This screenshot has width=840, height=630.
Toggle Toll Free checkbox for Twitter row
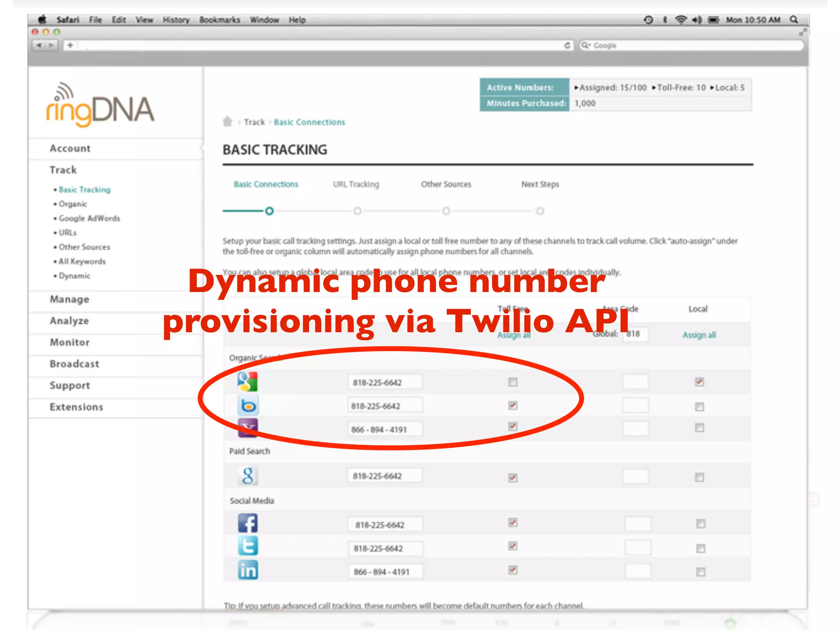pos(513,546)
